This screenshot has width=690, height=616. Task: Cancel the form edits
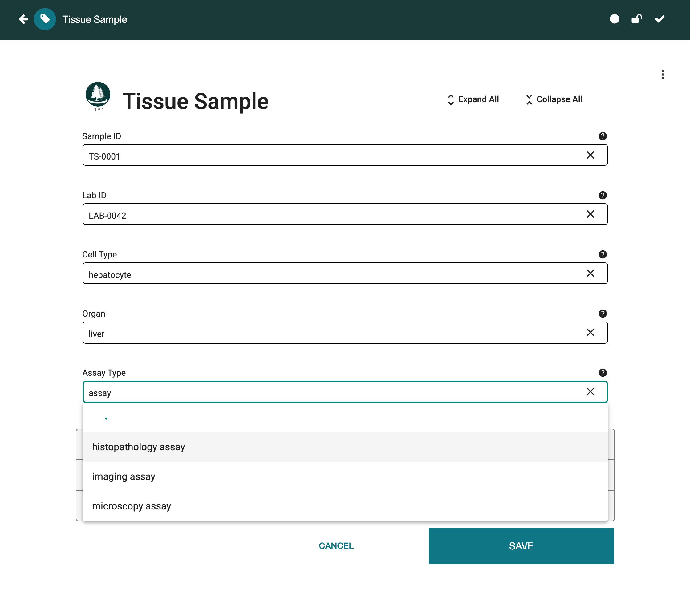pos(336,546)
